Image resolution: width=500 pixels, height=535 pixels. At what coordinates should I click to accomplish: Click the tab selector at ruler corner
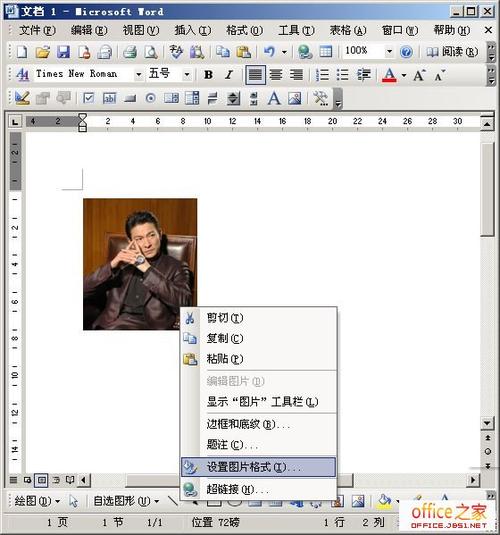15,121
